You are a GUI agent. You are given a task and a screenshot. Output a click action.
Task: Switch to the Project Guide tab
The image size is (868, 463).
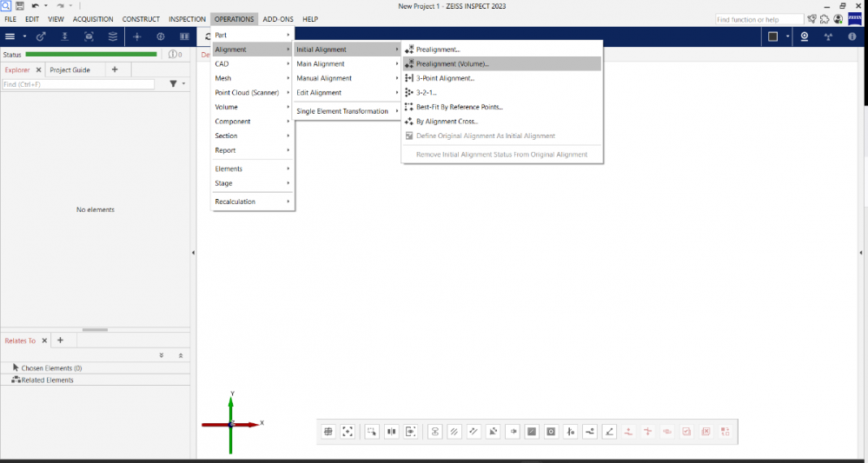click(x=70, y=69)
